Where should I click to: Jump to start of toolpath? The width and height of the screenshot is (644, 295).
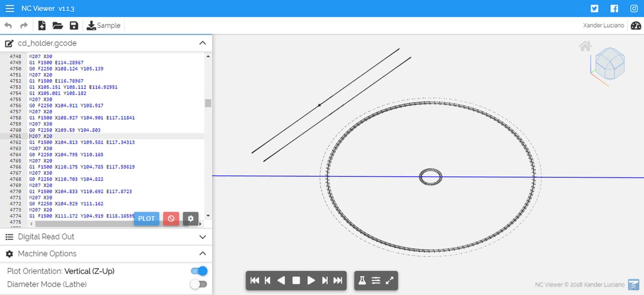pos(254,280)
